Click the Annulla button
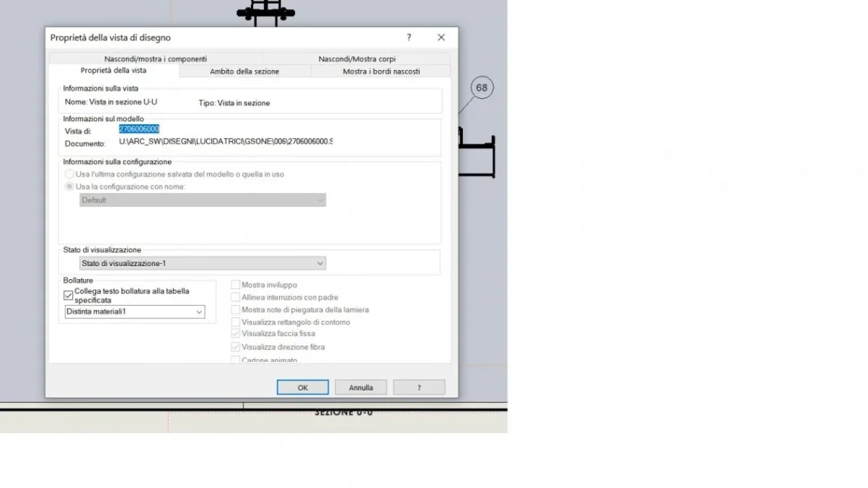Viewport: 868px width, 488px height. 361,387
